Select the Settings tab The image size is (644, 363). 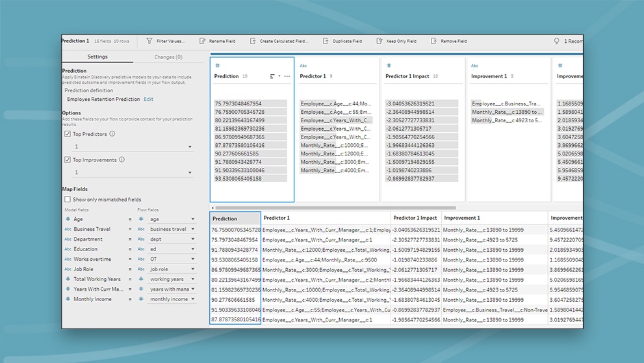pos(97,57)
